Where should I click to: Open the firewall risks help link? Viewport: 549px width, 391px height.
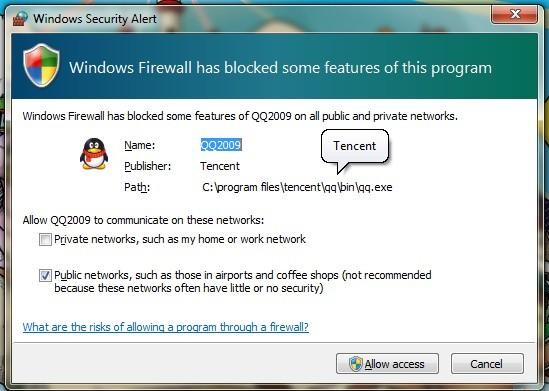point(166,327)
